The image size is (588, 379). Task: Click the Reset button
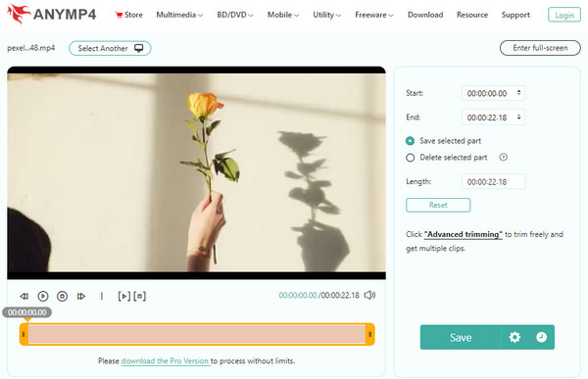pyautogui.click(x=438, y=205)
